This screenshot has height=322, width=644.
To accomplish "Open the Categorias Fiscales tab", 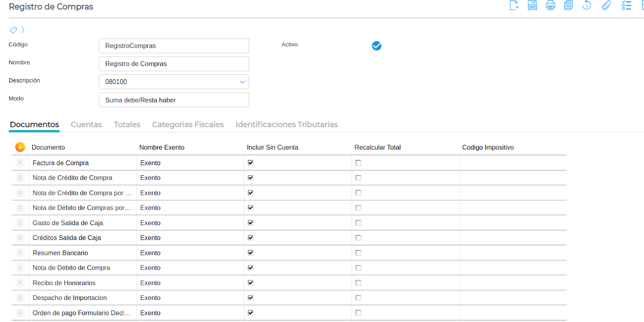I will click(x=188, y=125).
